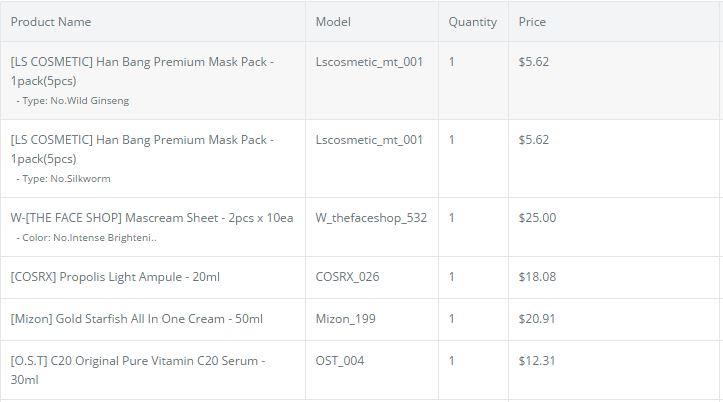Click the $25.00 price cell
This screenshot has height=402, width=723.
tap(537, 218)
